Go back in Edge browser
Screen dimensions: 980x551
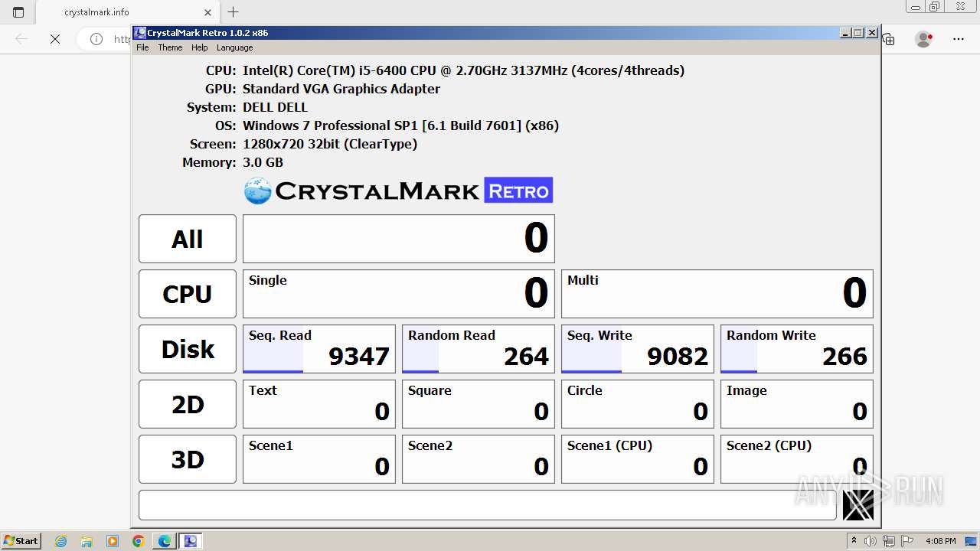click(21, 39)
